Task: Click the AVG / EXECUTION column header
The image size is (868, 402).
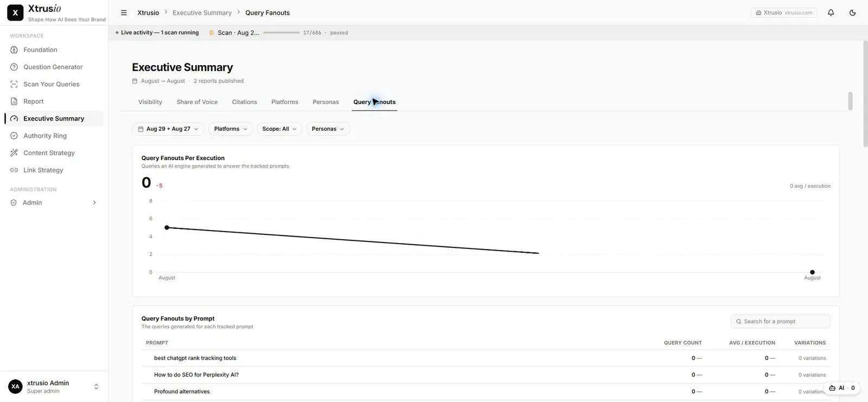Action: (752, 343)
